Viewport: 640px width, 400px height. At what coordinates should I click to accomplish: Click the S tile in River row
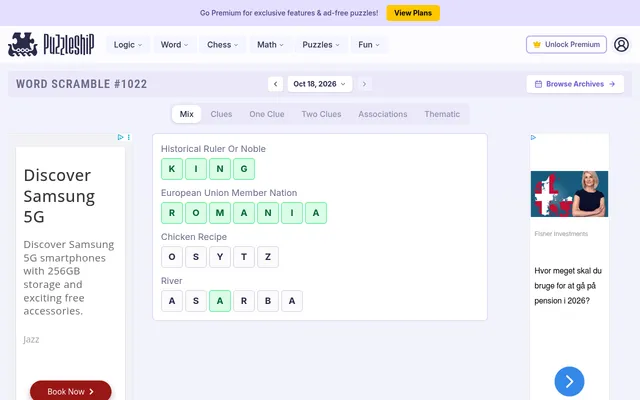[196, 301]
